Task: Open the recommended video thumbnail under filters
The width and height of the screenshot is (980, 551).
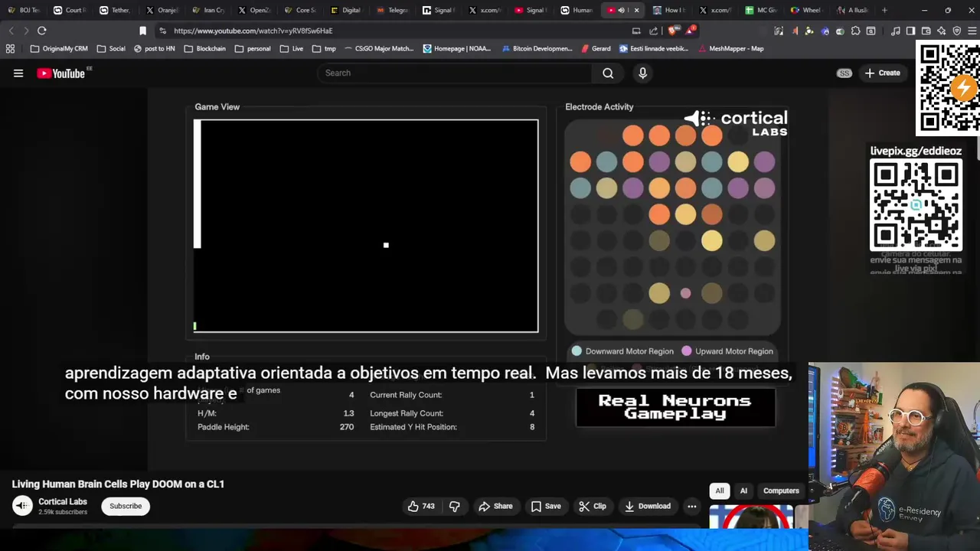Action: tap(751, 517)
